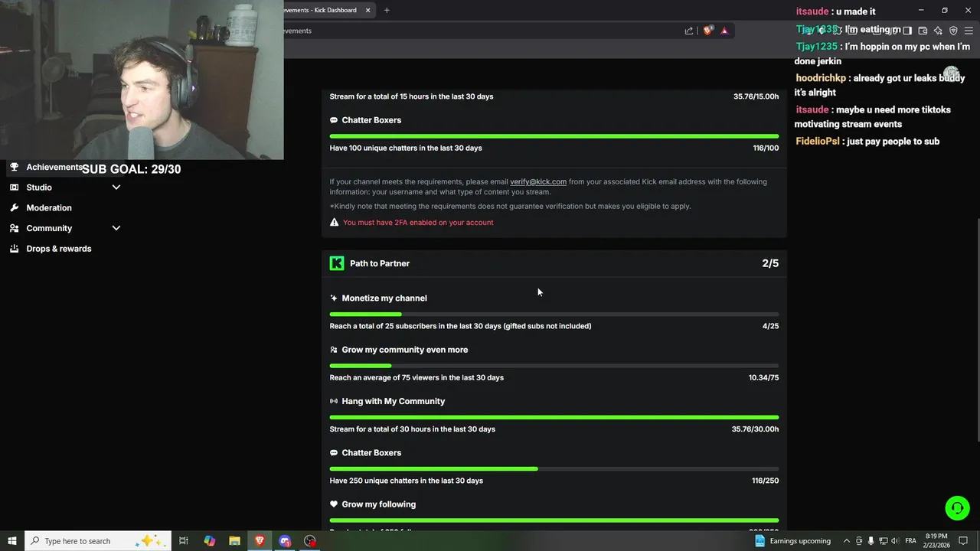980x551 pixels.
Task: Open the Leo AI sparkle icon
Action: 938,31
